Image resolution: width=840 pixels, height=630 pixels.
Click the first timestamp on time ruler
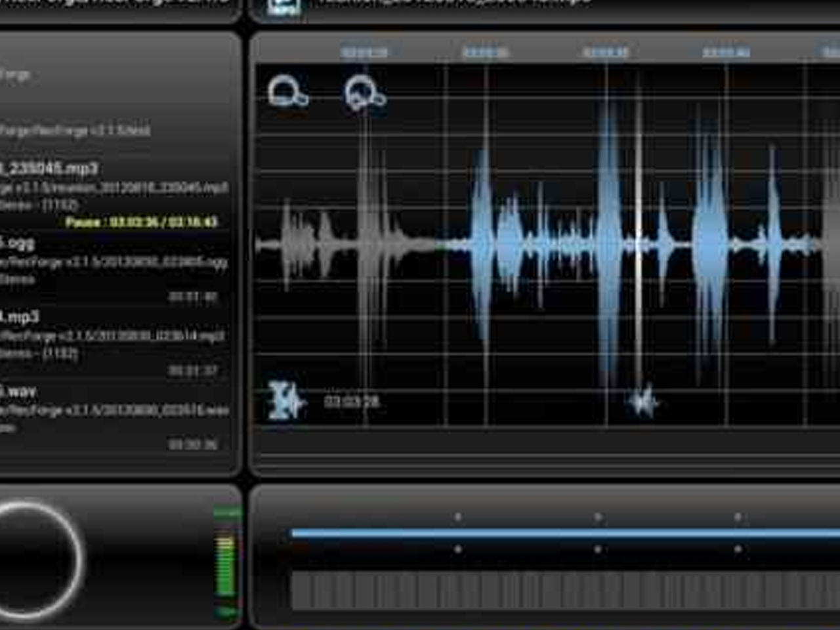364,52
